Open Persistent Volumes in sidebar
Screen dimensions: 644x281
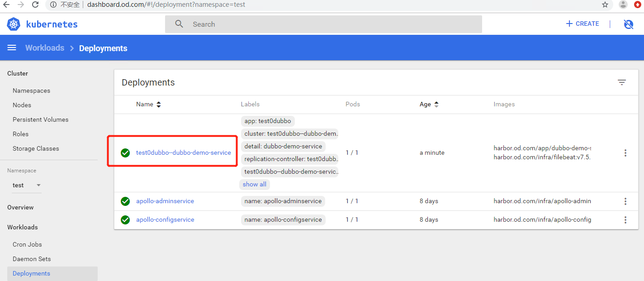[41, 120]
